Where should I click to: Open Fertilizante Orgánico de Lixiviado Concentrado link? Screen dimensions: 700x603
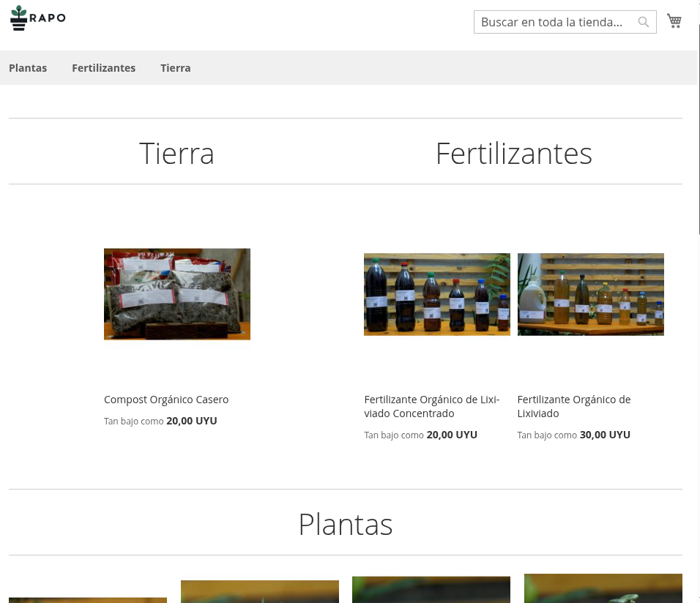click(x=432, y=406)
